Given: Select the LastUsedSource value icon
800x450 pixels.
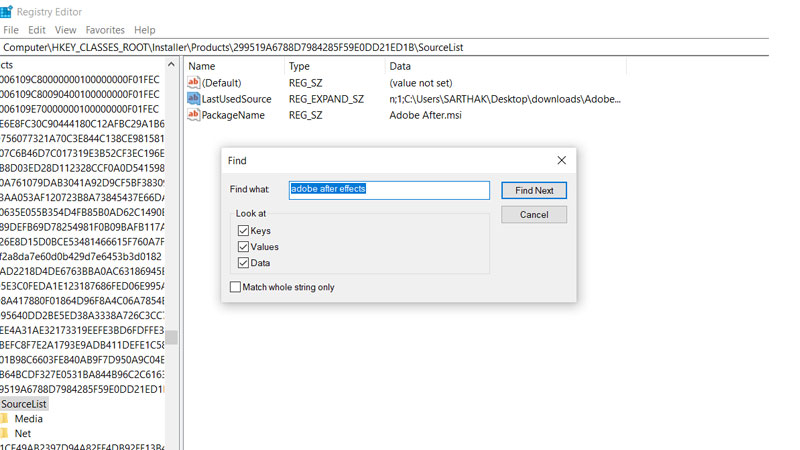Looking at the screenshot, I should [193, 98].
